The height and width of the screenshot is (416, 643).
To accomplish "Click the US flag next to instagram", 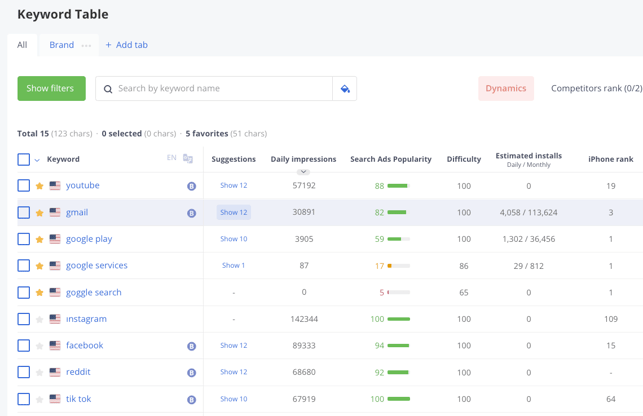I will click(55, 319).
